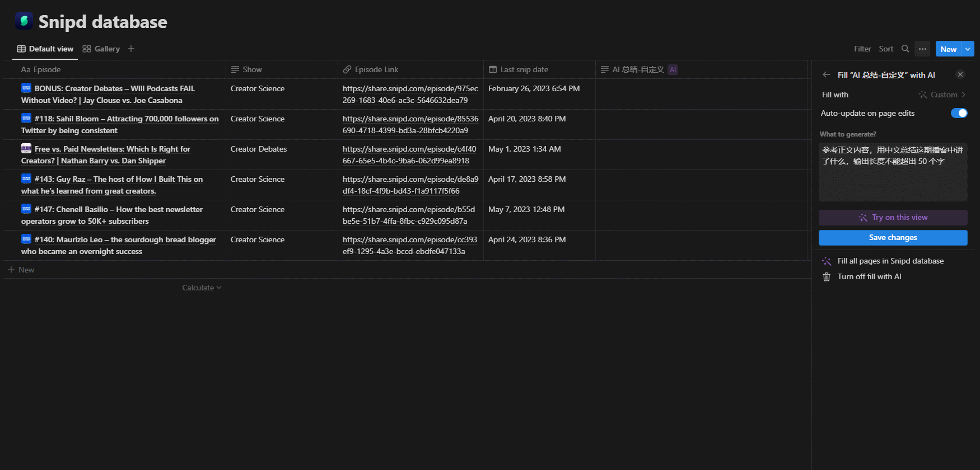This screenshot has width=980, height=470.
Task: Click the trash icon to turn off AI fill
Action: [827, 277]
